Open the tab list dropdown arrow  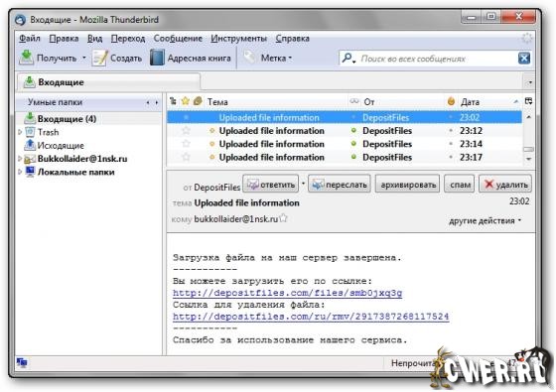click(530, 82)
